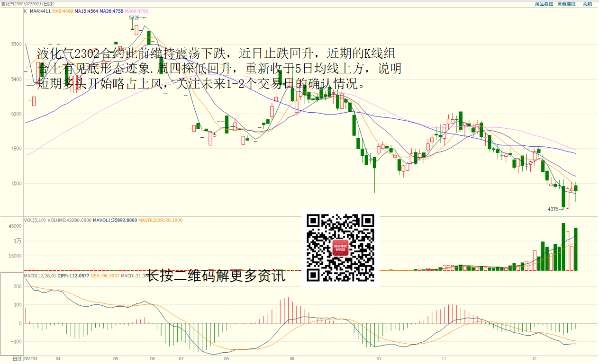This screenshot has width=599, height=364.
Task: Select the MA9:4469 indicator label
Action: [63, 10]
